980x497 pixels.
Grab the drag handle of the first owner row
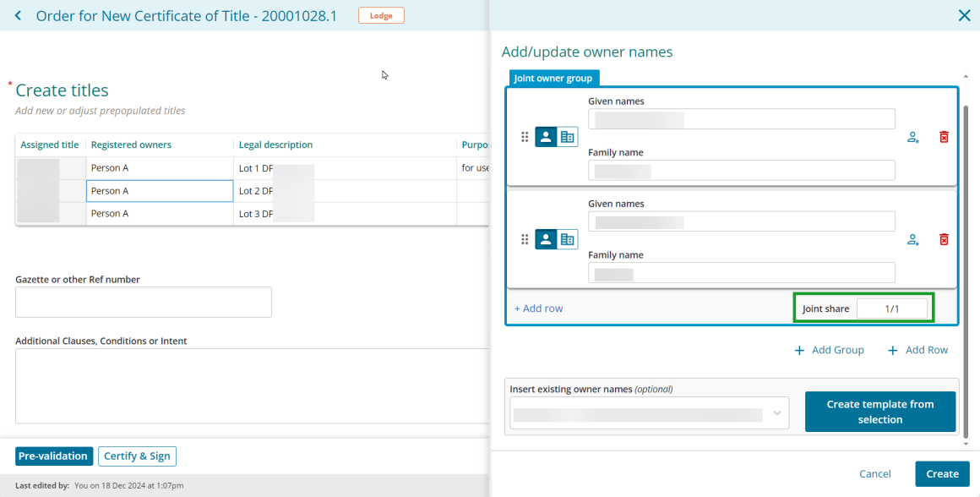(525, 137)
